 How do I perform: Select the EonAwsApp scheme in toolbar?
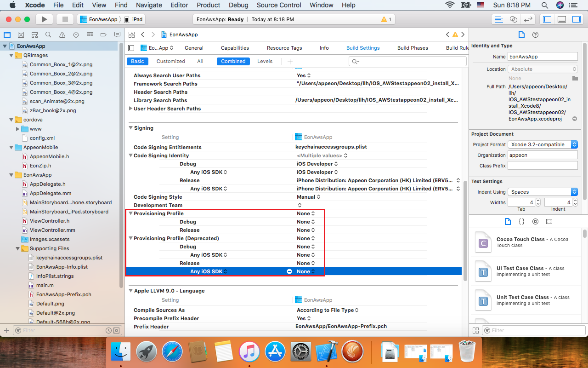click(x=98, y=19)
